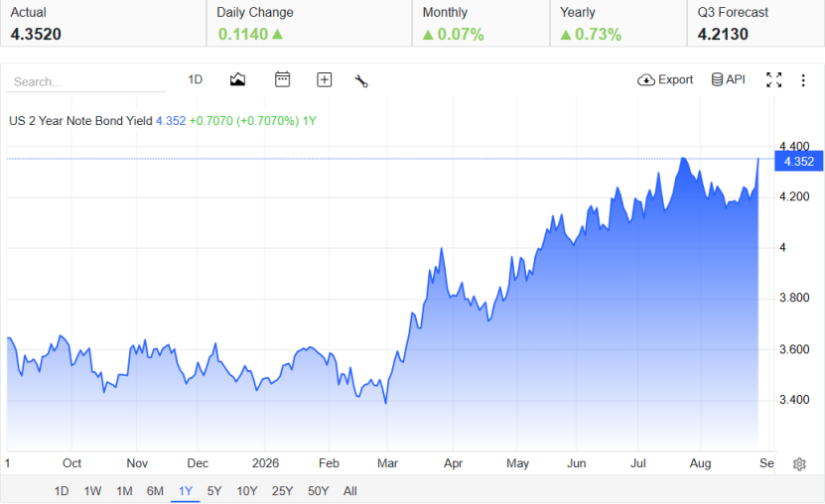Viewport: 825px width, 504px height.
Task: Click the 3.400 label on price axis
Action: click(x=794, y=400)
